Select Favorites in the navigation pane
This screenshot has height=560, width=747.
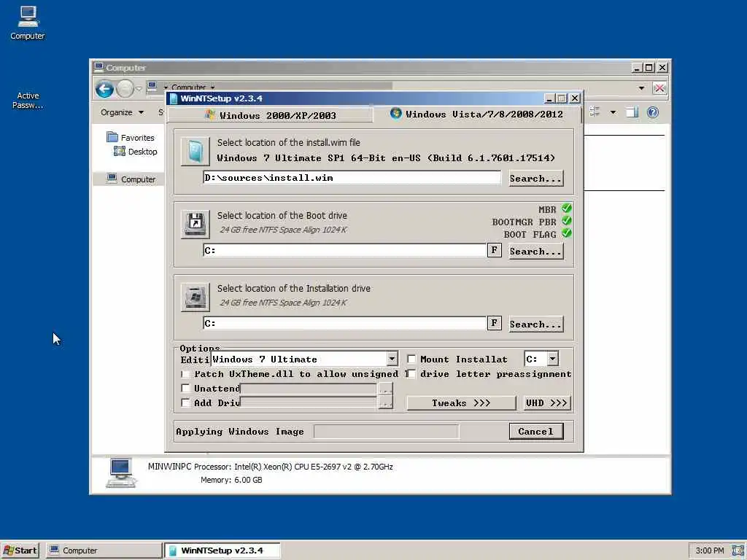[131, 138]
